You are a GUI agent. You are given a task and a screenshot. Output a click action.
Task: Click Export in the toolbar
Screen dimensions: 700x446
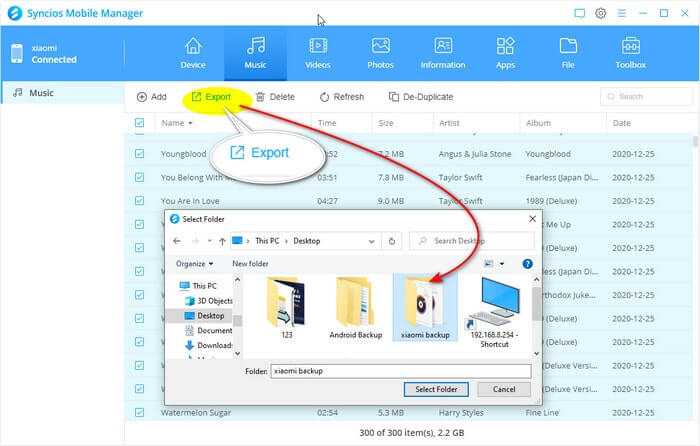[211, 97]
